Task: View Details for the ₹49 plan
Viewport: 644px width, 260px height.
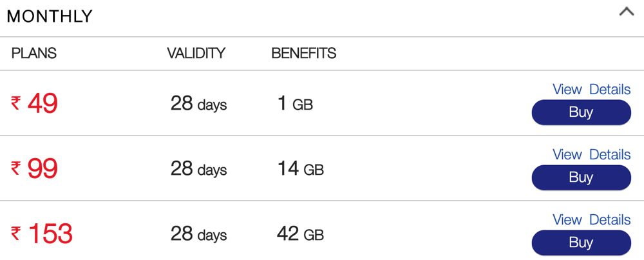Action: [591, 90]
